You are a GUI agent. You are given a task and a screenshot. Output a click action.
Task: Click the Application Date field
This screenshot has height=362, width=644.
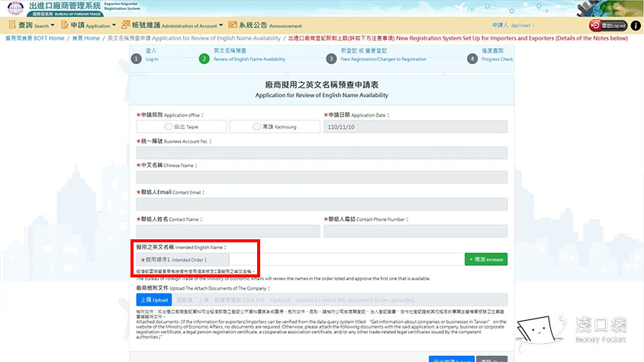(x=415, y=127)
